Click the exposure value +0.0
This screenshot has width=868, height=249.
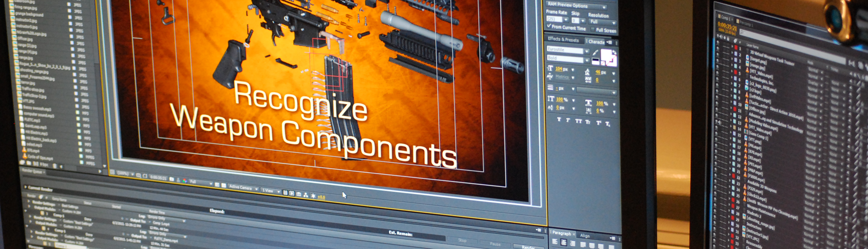(x=321, y=197)
